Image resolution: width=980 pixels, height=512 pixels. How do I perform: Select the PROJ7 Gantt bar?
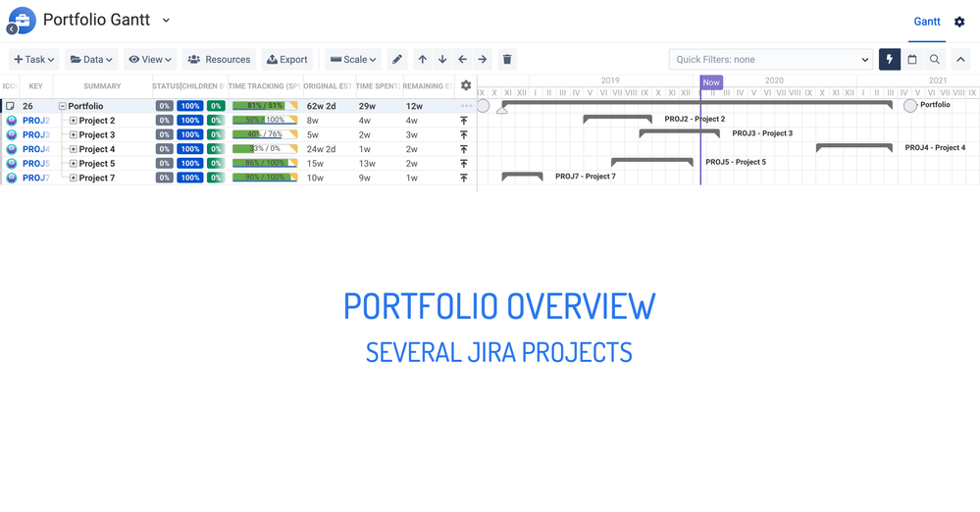[x=523, y=177]
